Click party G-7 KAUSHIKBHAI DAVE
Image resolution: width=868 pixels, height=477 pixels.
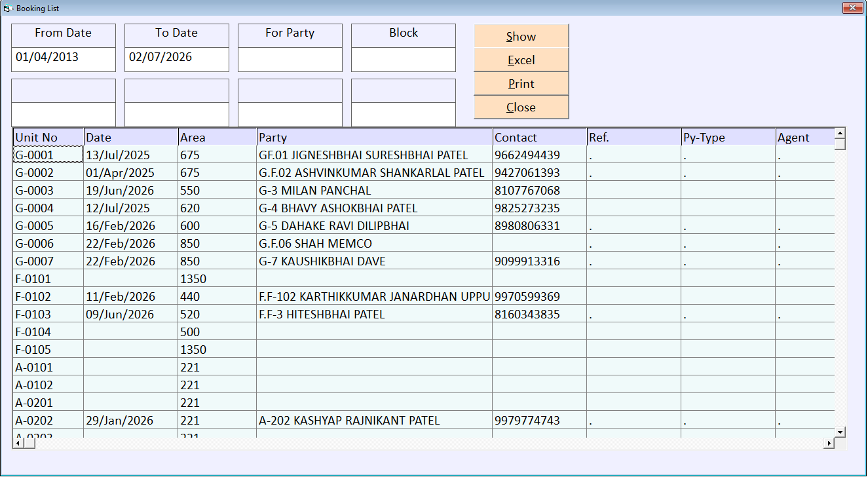[375, 261]
